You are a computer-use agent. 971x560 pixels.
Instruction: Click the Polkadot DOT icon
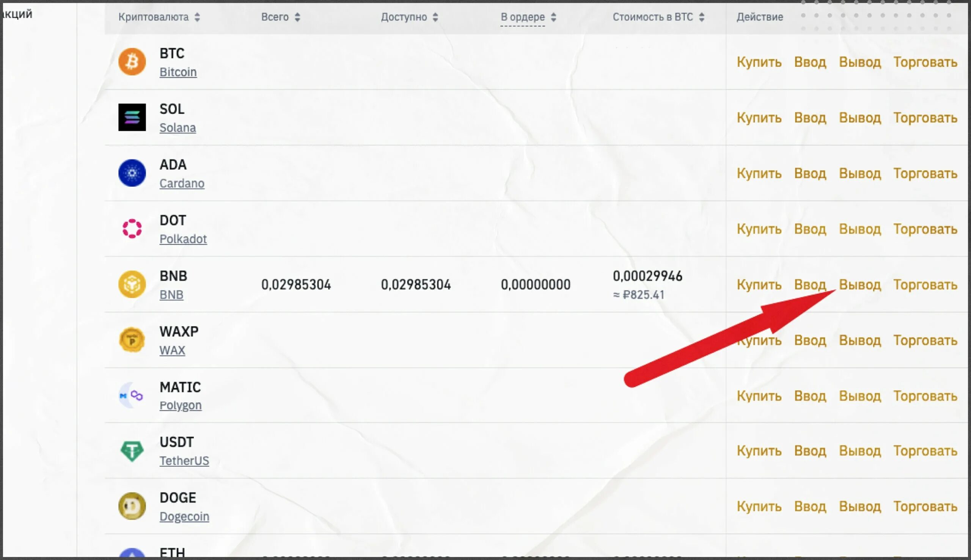pos(132,229)
